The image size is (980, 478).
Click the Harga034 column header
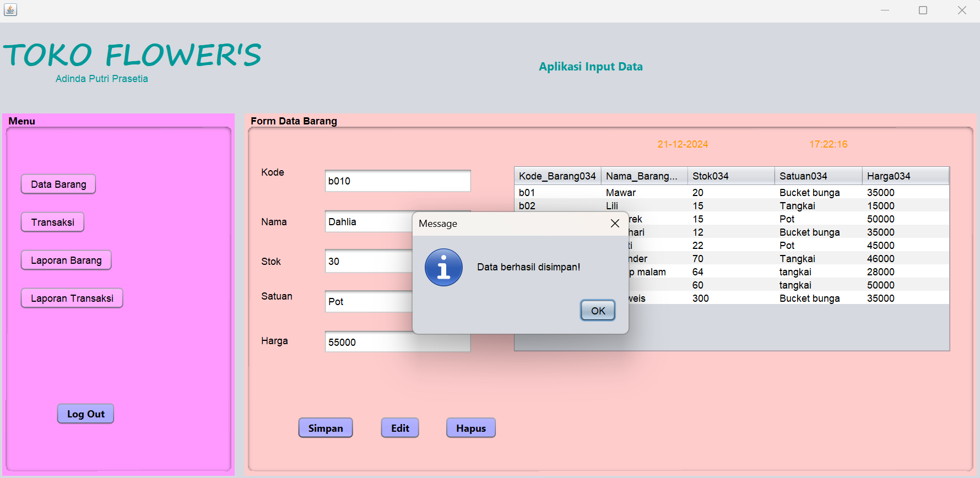tap(905, 176)
